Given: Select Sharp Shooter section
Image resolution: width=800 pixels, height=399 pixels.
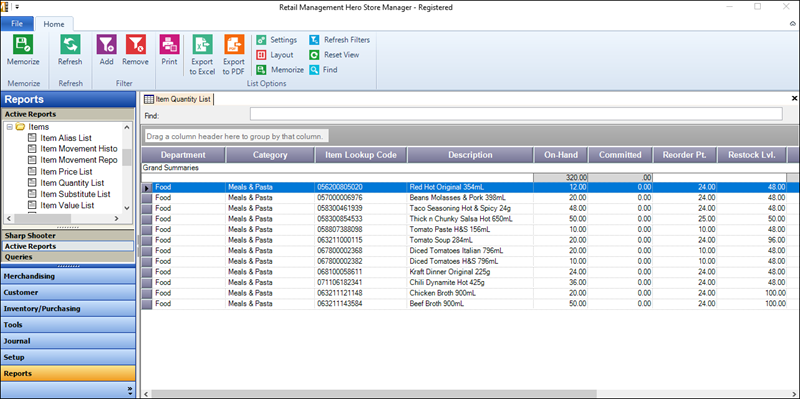Looking at the screenshot, I should [x=67, y=236].
